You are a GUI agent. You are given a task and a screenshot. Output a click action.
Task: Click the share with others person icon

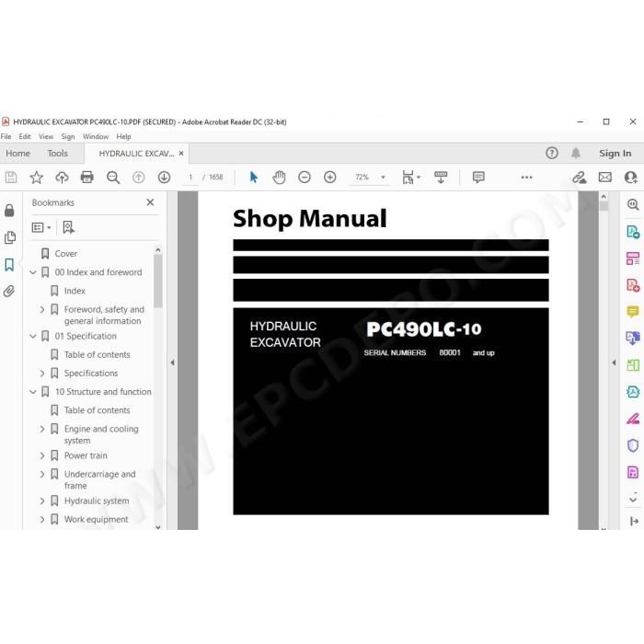[630, 177]
